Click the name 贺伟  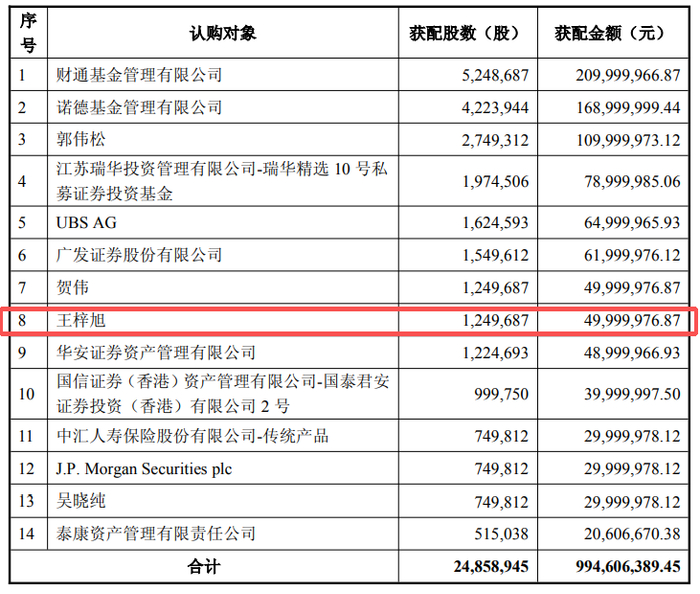72,287
